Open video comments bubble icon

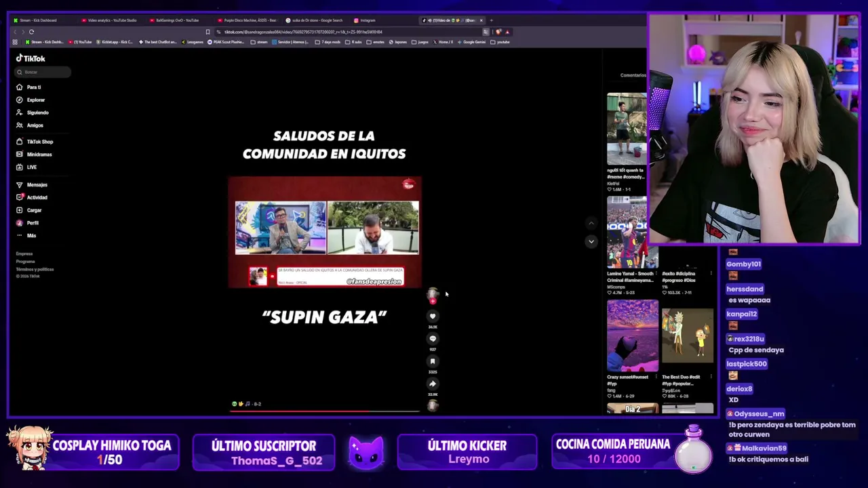pos(433,339)
